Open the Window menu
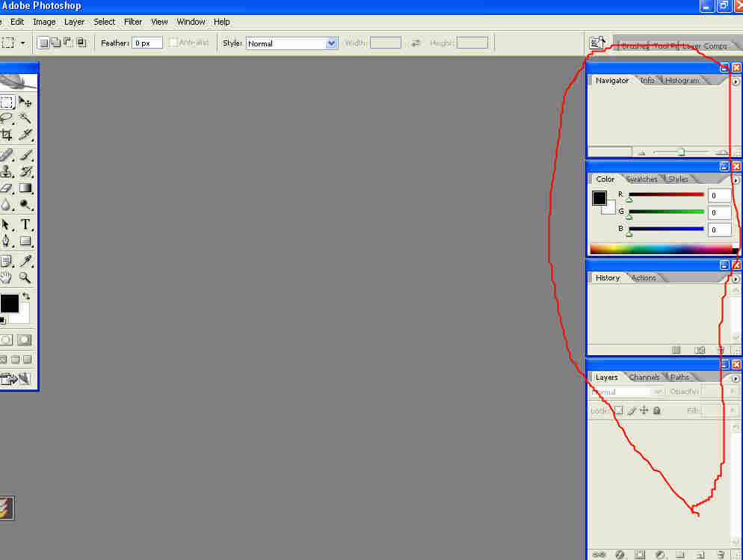 [191, 22]
